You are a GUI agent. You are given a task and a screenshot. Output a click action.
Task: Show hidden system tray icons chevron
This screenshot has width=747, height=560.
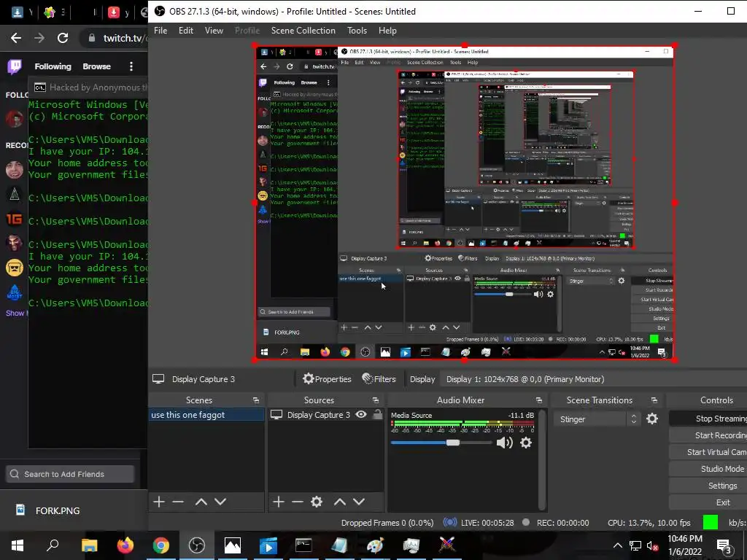[x=617, y=545]
